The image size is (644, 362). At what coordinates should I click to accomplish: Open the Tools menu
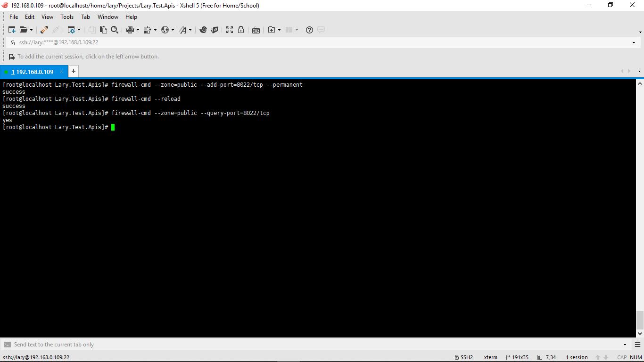coord(67,16)
